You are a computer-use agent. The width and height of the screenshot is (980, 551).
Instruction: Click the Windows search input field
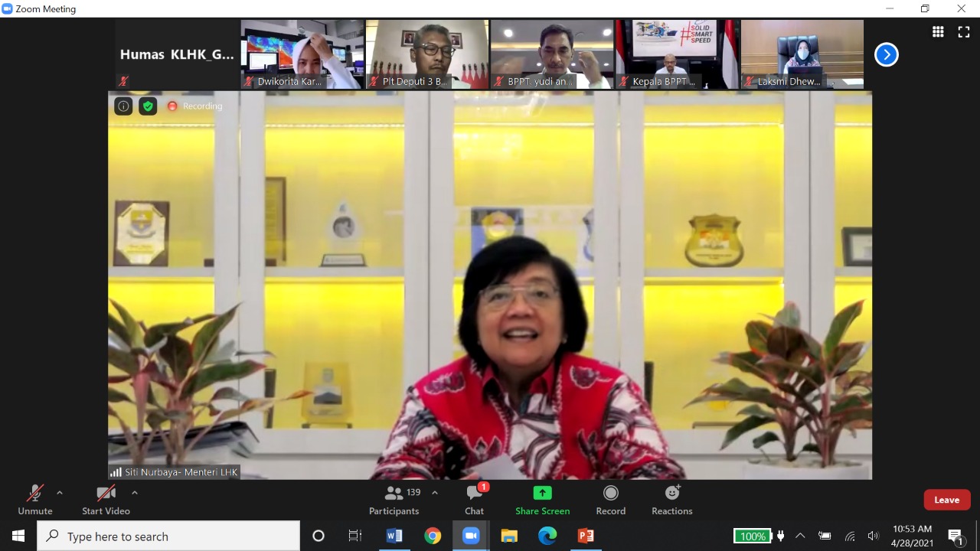[x=168, y=536]
